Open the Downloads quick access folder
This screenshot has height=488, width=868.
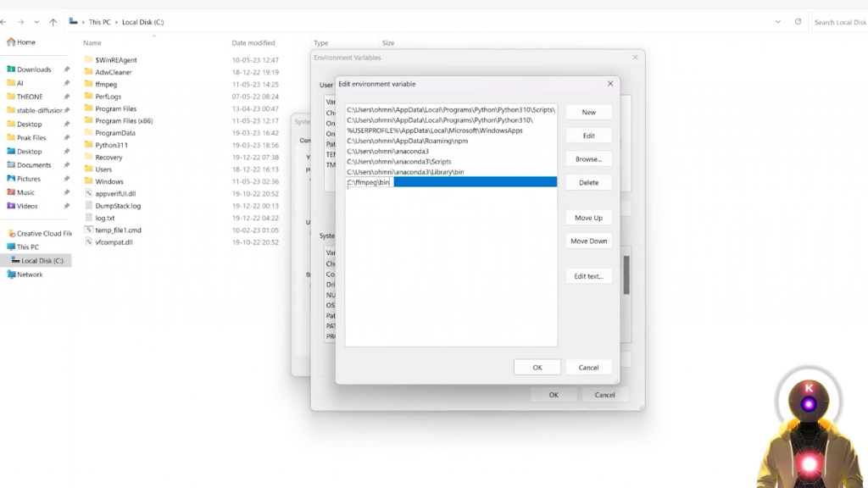[34, 69]
